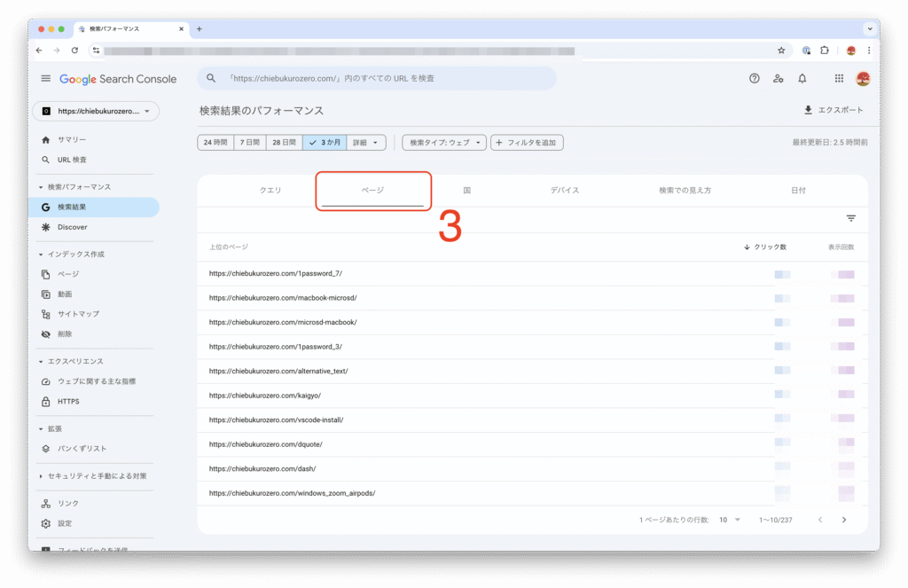Image resolution: width=908 pixels, height=588 pixels.
Task: Select the vscode-install page row
Action: pos(532,420)
